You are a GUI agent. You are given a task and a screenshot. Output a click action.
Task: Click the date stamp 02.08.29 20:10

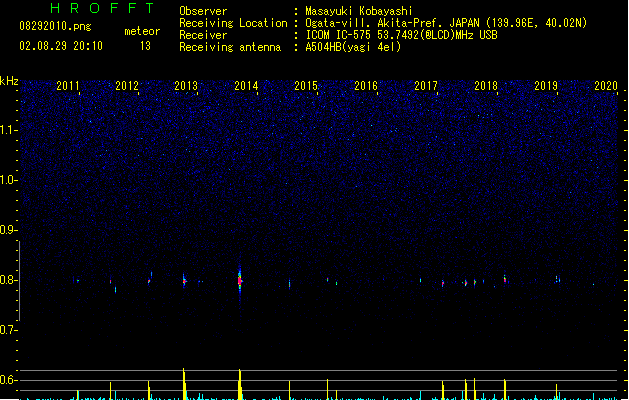coord(61,46)
